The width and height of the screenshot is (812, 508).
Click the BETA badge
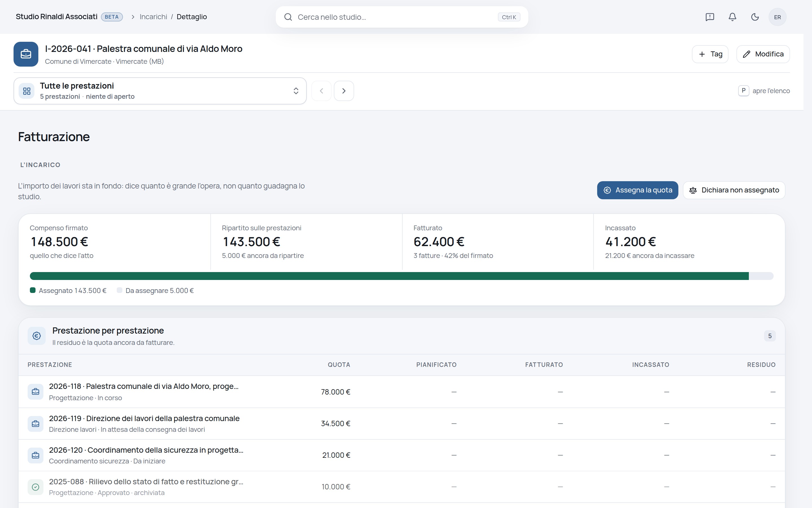(x=112, y=17)
